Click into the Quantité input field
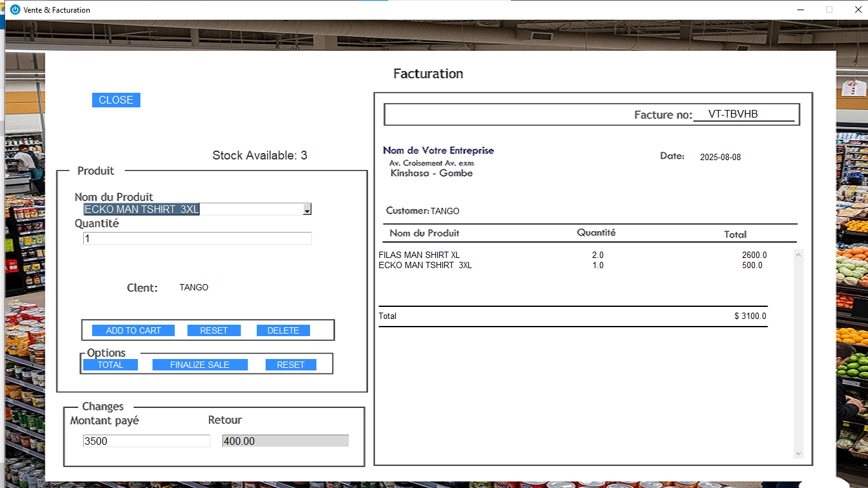The height and width of the screenshot is (488, 868). click(x=197, y=238)
